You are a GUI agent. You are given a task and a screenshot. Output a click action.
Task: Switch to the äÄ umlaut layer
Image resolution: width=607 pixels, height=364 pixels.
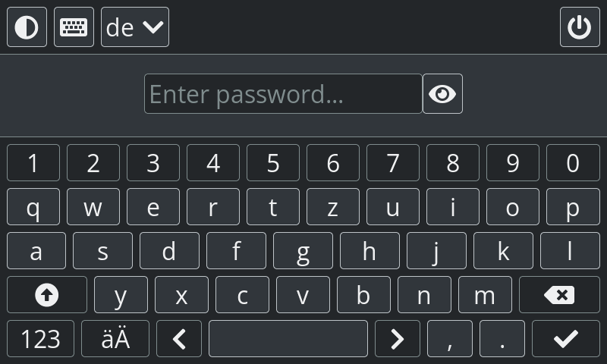click(x=115, y=339)
